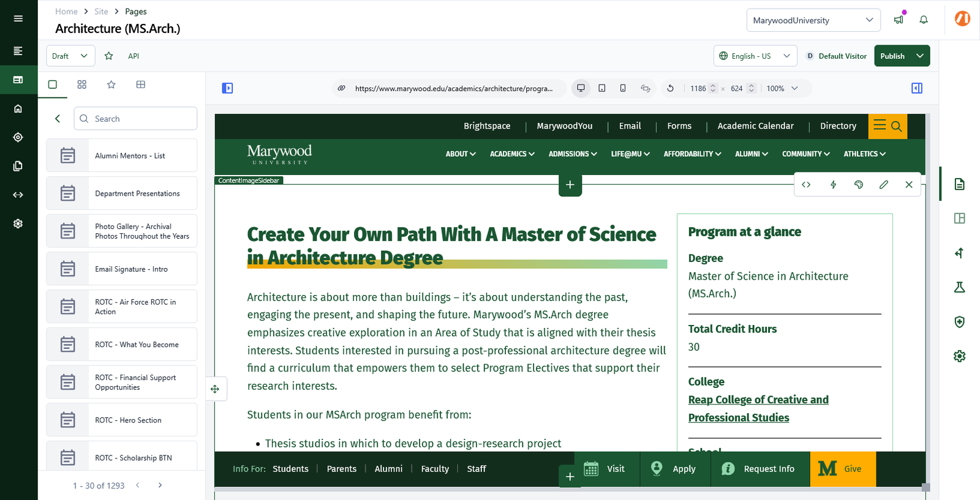Click the move handle on the component's left edge
The height and width of the screenshot is (500, 980).
click(215, 389)
